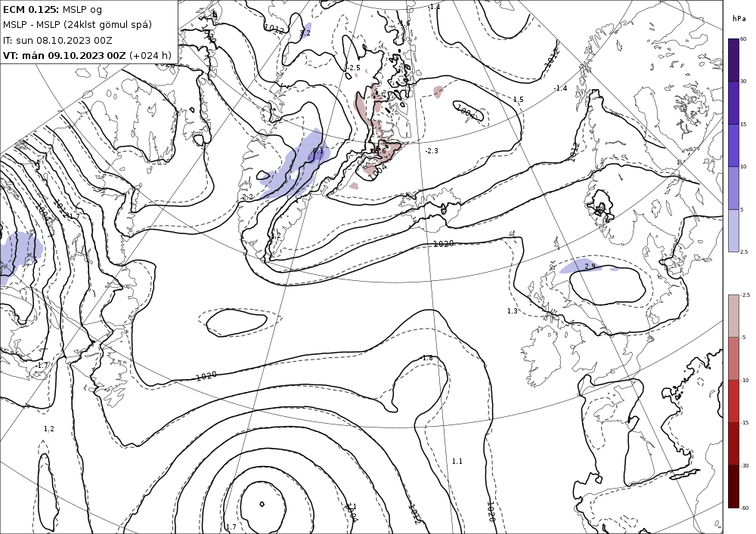
Task: Click the '6.1' value on the purple Greenland patch
Action: [318, 151]
